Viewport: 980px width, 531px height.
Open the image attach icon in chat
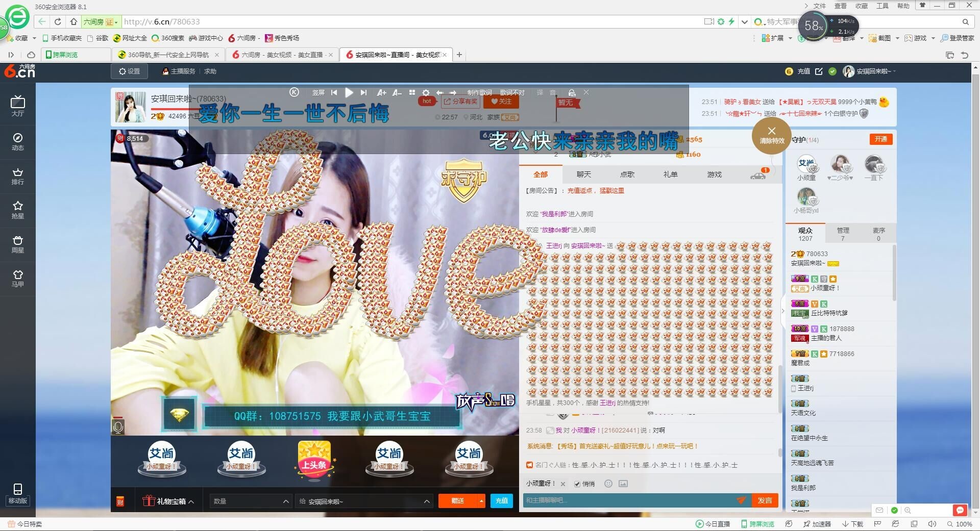click(623, 484)
